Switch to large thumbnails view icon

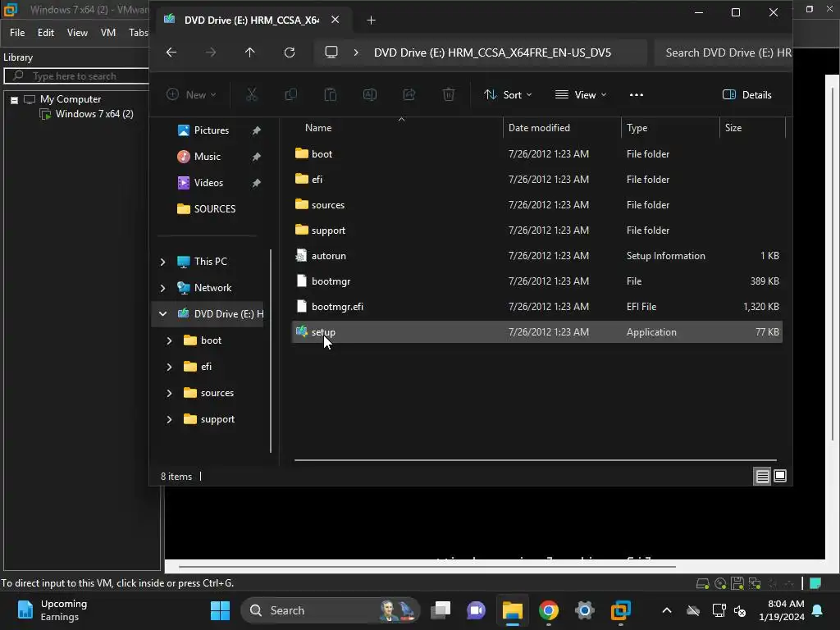(x=780, y=476)
